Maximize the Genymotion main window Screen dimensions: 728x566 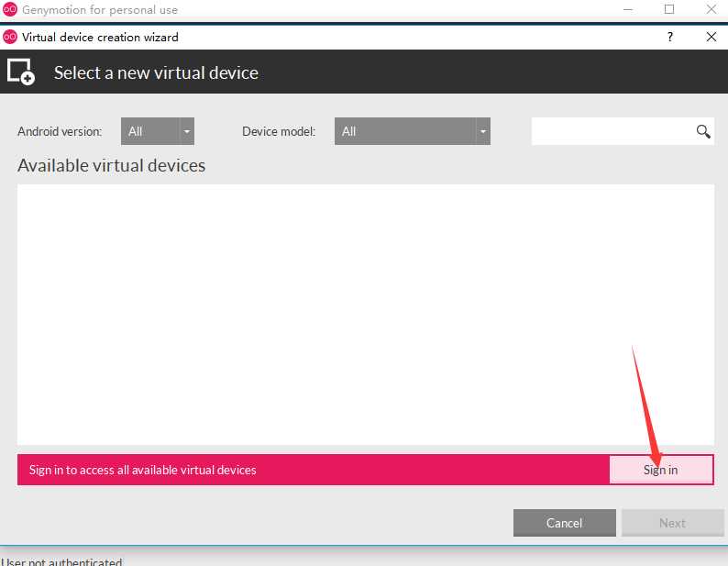point(669,9)
